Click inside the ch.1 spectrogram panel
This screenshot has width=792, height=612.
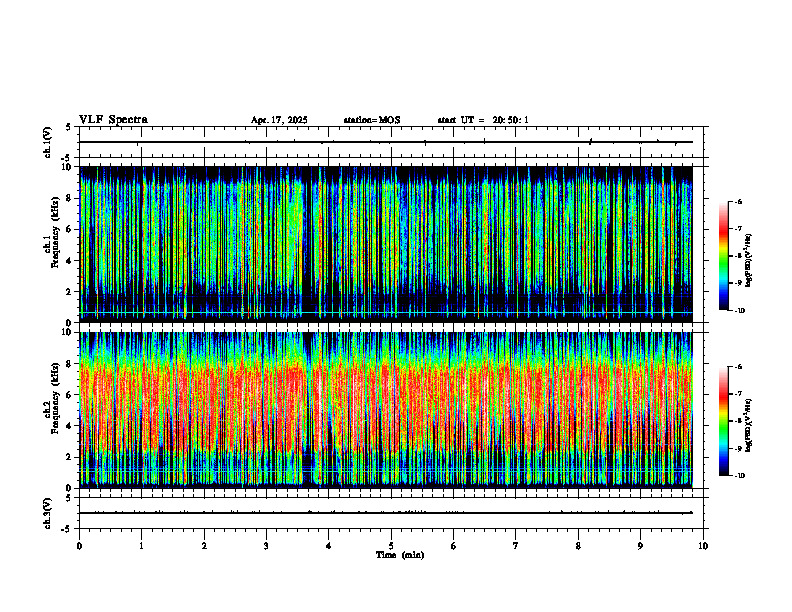click(x=386, y=244)
